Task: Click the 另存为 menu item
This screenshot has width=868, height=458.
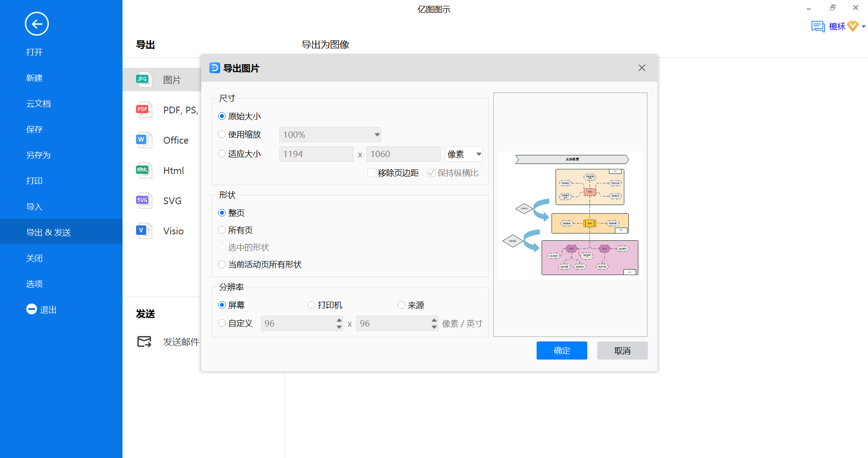Action: (x=38, y=155)
